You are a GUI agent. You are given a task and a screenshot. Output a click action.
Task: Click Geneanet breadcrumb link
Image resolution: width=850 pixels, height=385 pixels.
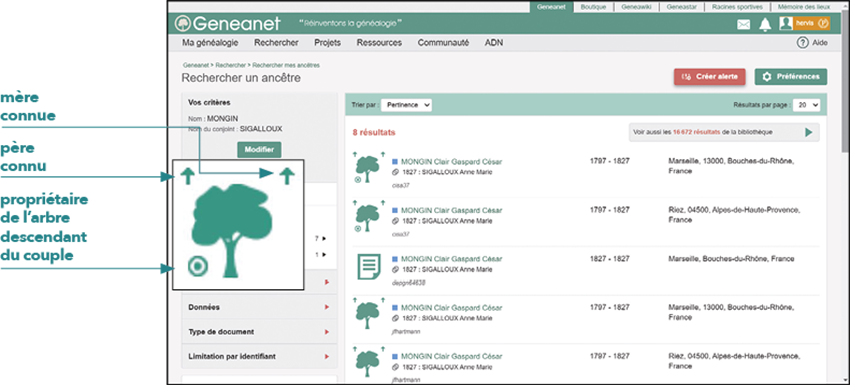pos(196,65)
